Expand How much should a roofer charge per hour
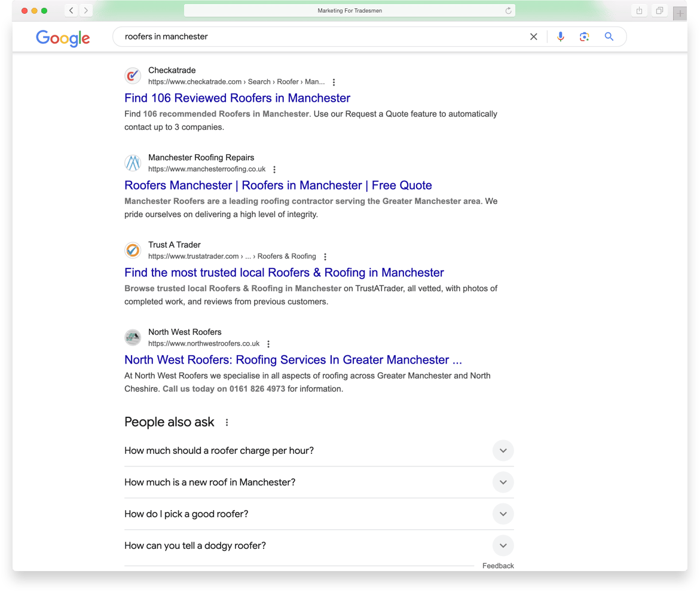 [x=319, y=450]
